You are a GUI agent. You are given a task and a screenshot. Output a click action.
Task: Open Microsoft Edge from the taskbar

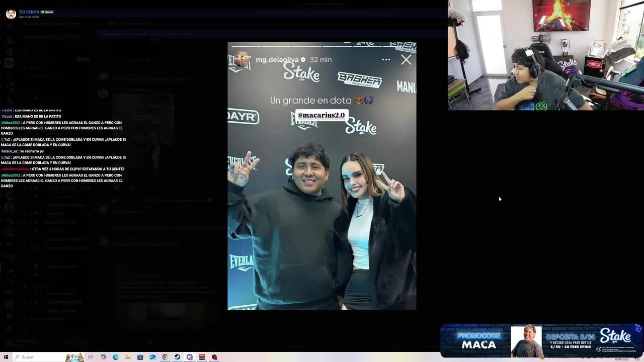116,357
